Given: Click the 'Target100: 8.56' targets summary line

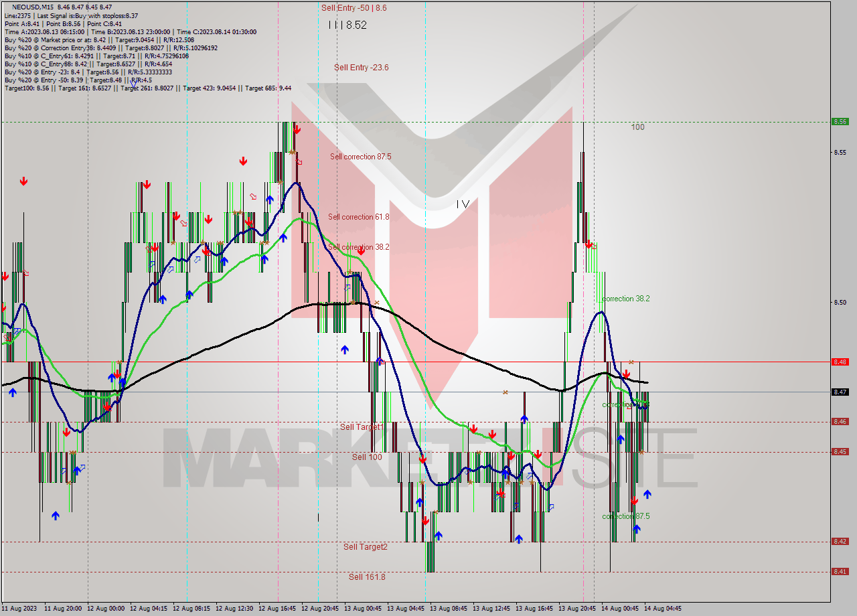Looking at the screenshot, I should (x=147, y=88).
